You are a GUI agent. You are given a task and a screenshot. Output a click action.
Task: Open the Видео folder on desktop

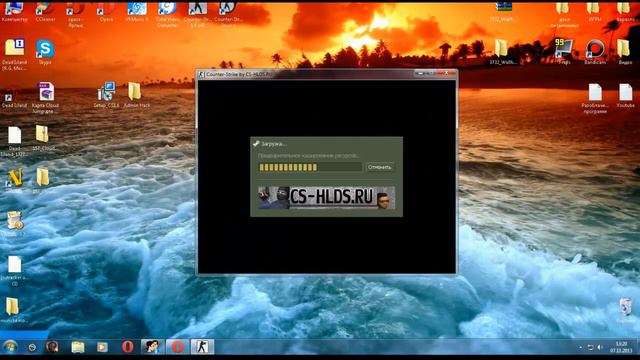tap(625, 51)
